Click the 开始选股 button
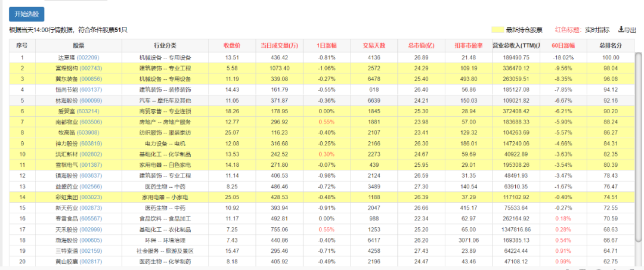This screenshot has width=644, height=270. pos(27,14)
